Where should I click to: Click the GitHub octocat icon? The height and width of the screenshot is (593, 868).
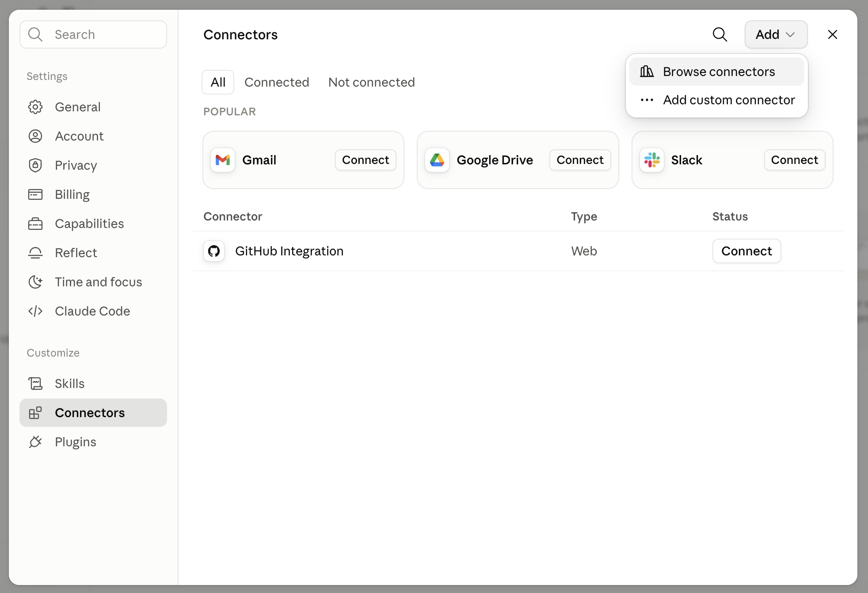click(214, 251)
